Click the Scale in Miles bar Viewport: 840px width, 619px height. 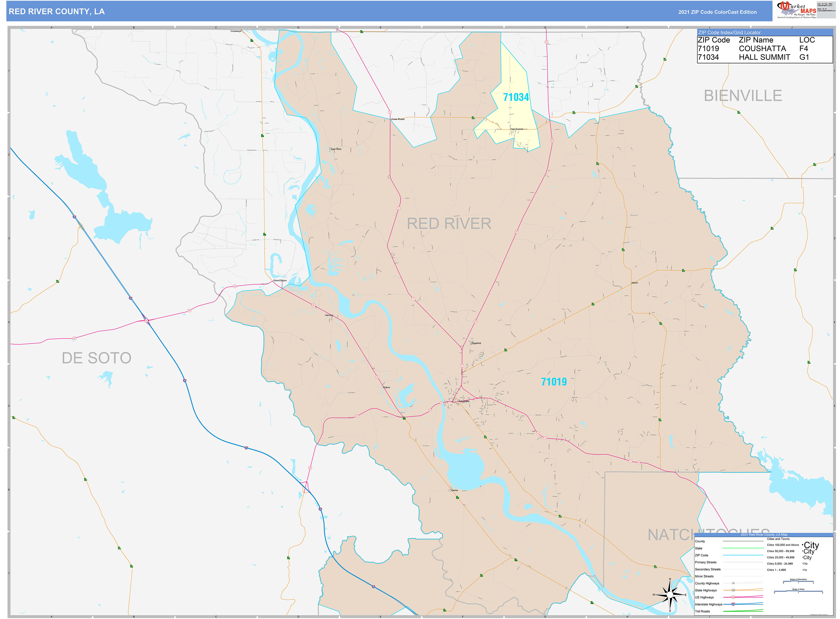[798, 591]
